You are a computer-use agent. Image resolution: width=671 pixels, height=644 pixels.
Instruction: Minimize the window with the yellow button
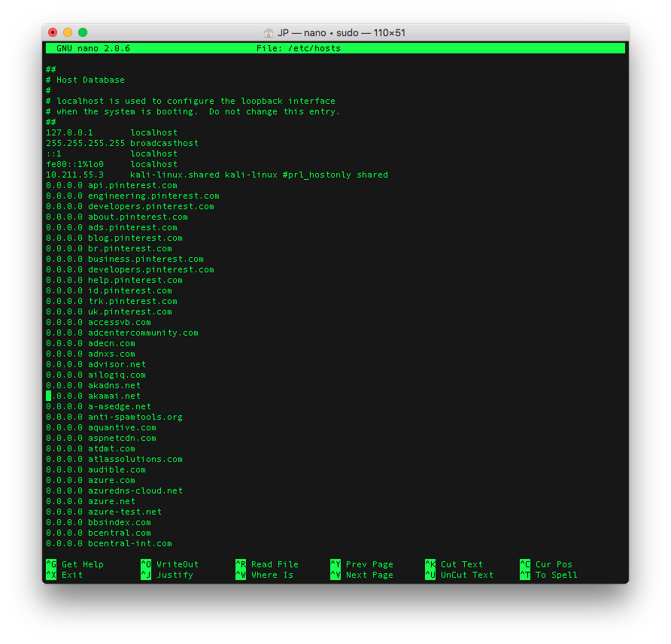point(68,32)
